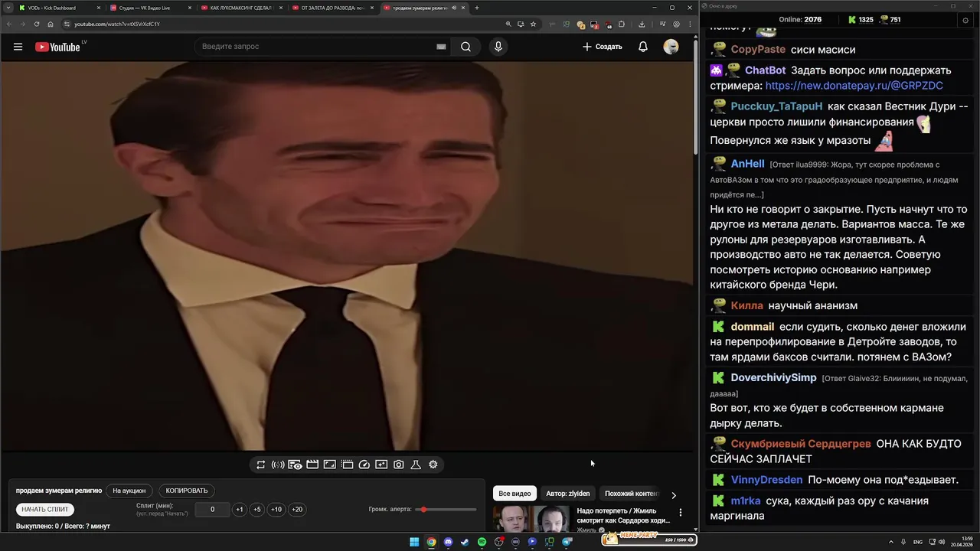Open the browser three-dot menu

click(688, 24)
